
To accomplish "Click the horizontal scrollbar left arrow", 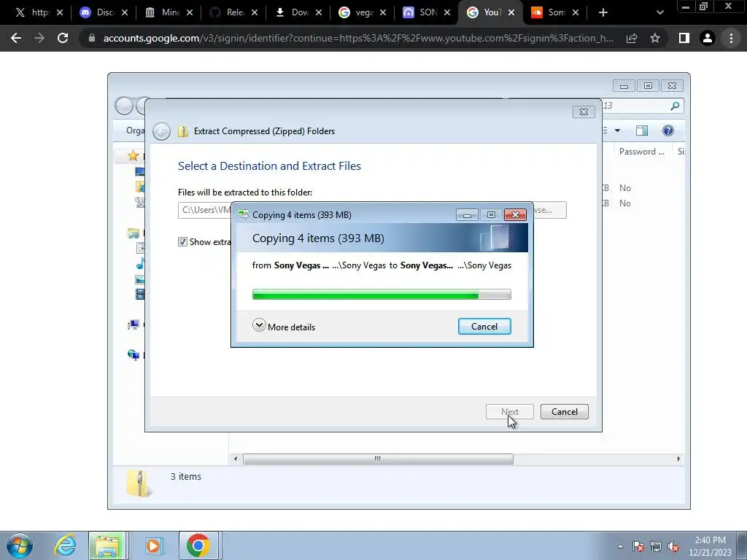I will (x=236, y=459).
